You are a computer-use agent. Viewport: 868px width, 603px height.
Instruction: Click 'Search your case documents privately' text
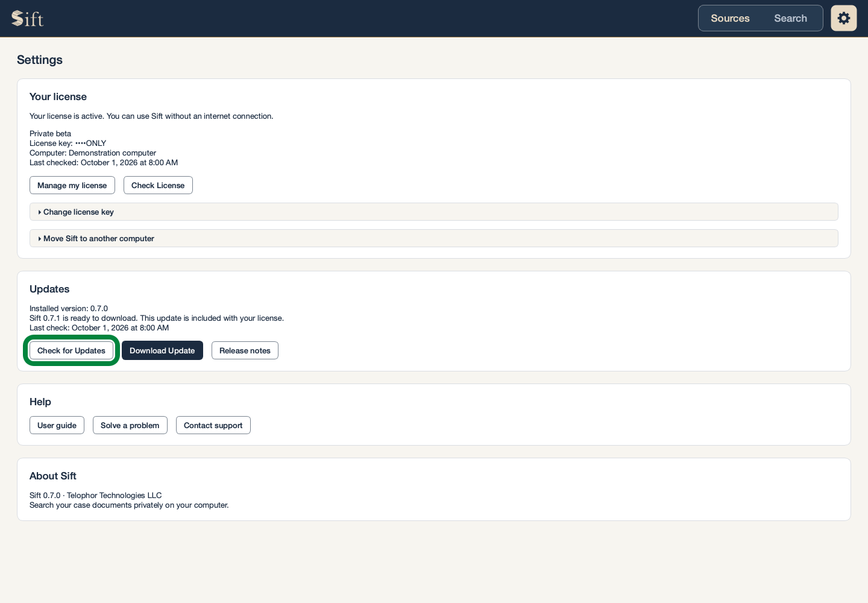point(129,505)
